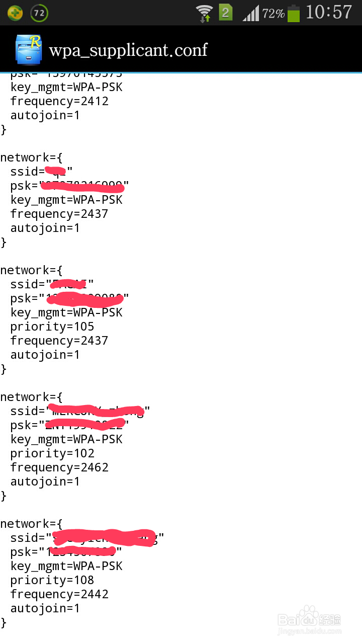Tap the wpa_supplicant.conf title text

[128, 50]
